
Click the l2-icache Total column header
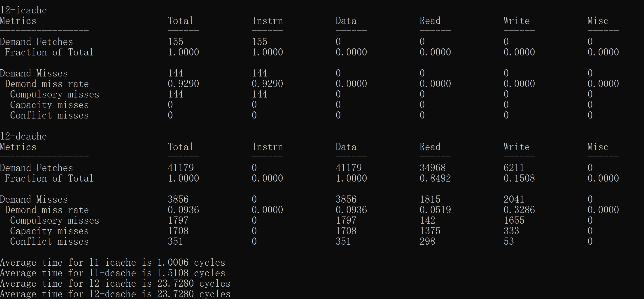[181, 21]
